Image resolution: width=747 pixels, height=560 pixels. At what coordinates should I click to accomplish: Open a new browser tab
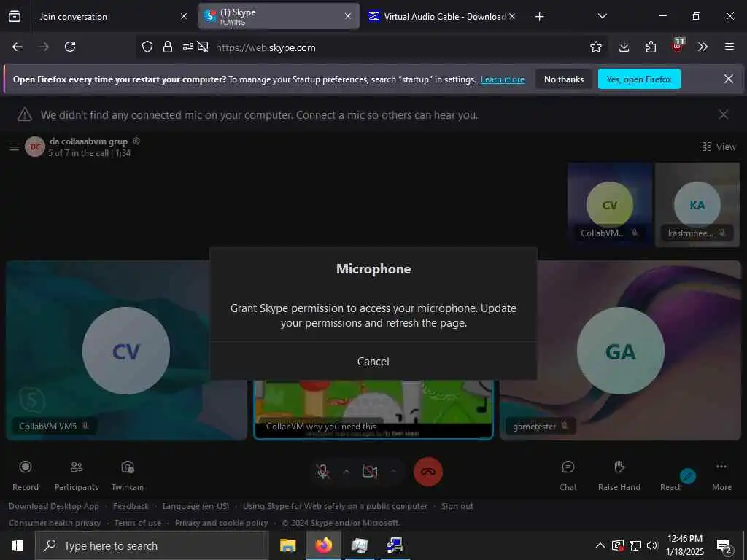[x=539, y=17]
